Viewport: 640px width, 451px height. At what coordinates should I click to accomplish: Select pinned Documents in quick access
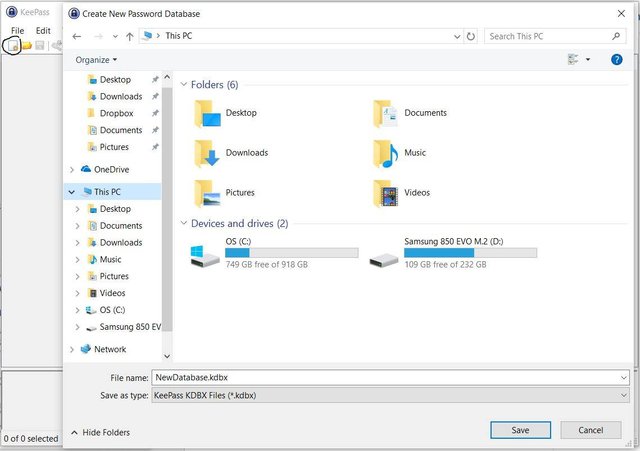point(121,130)
